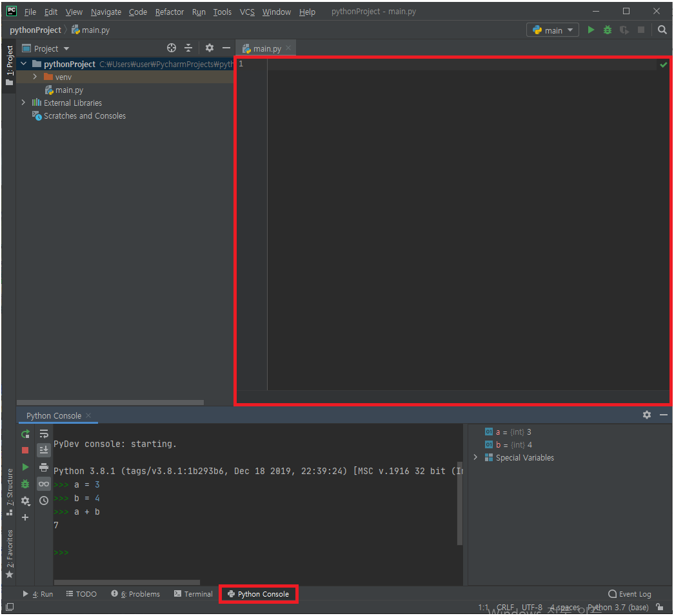Viewport: 674px width, 616px height.
Task: Expand the venv folder
Action: point(35,77)
